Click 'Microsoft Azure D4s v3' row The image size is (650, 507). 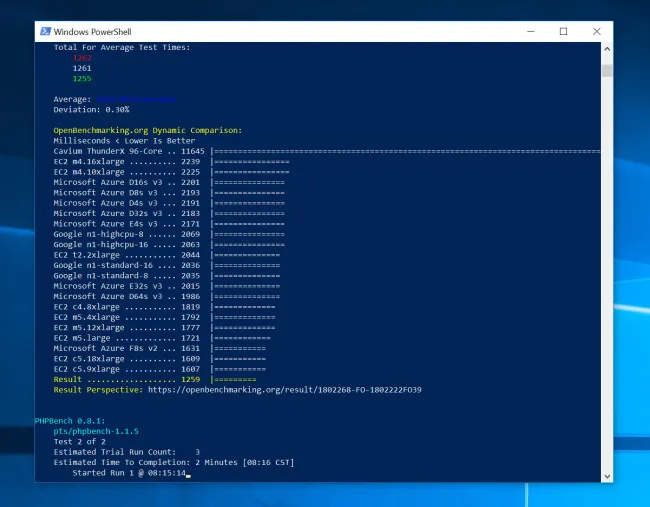pyautogui.click(x=169, y=203)
